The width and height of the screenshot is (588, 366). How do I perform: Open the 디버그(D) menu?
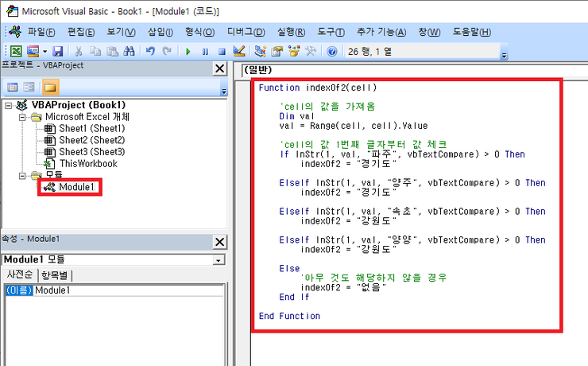pos(246,32)
